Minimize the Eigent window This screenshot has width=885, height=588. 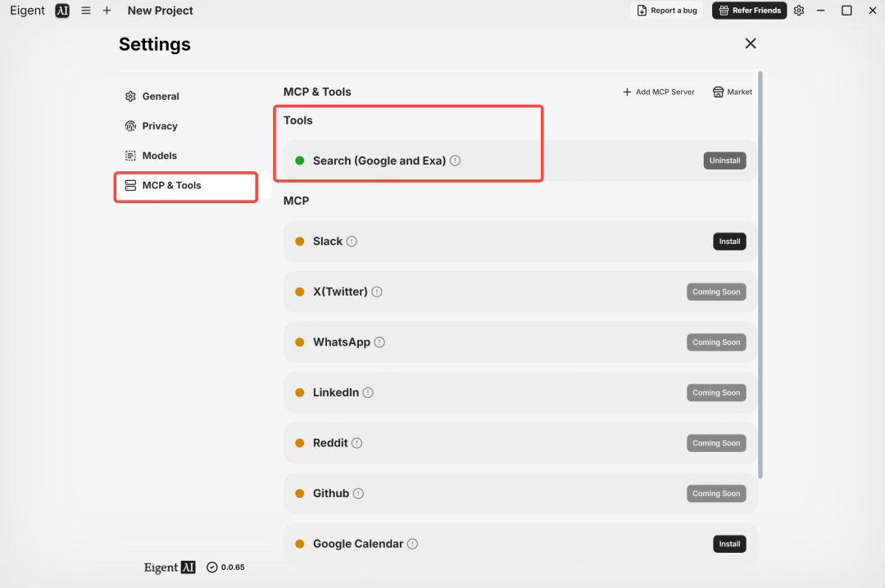coord(820,11)
